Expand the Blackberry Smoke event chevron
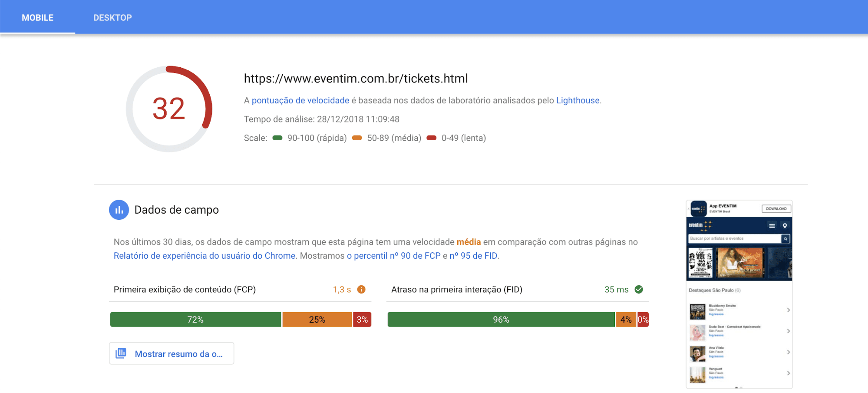 (788, 310)
